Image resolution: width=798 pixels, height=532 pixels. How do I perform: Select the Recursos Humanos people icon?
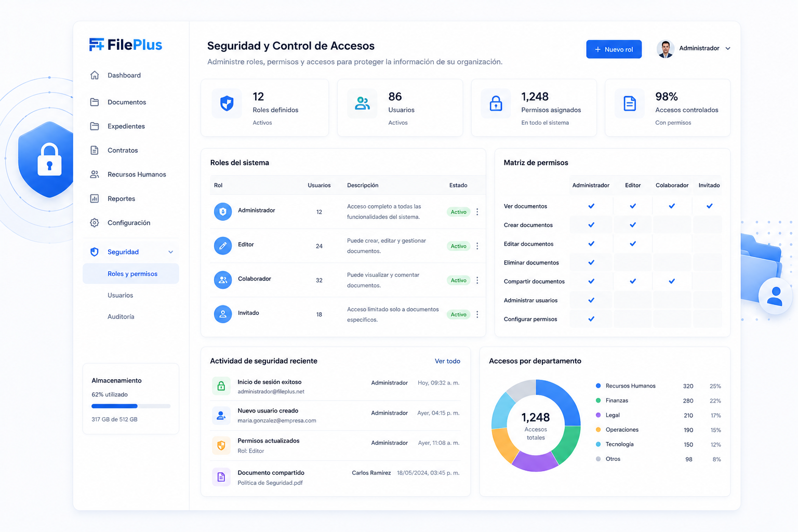pyautogui.click(x=95, y=175)
